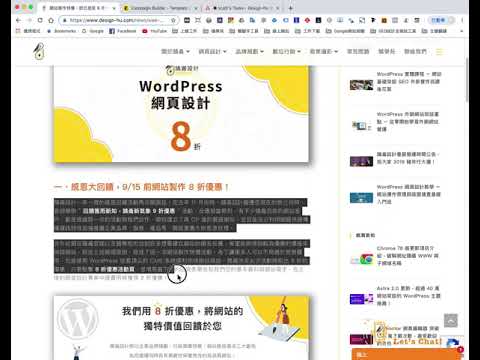The width and height of the screenshot is (480, 360).
Task: Open the Facebook bookmark
Action: coord(123,31)
